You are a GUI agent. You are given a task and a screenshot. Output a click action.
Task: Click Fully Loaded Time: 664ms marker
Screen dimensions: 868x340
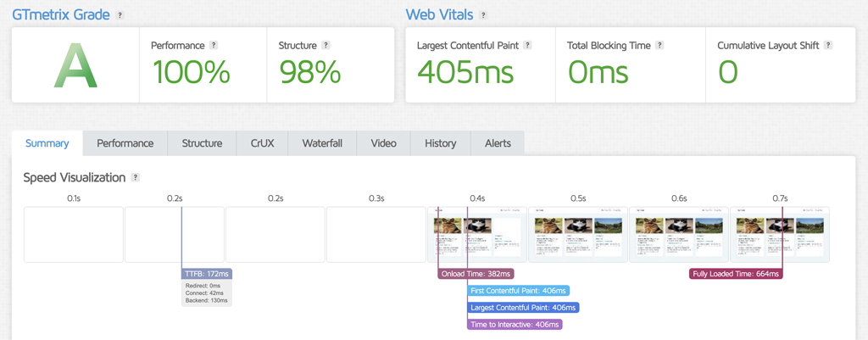[736, 274]
